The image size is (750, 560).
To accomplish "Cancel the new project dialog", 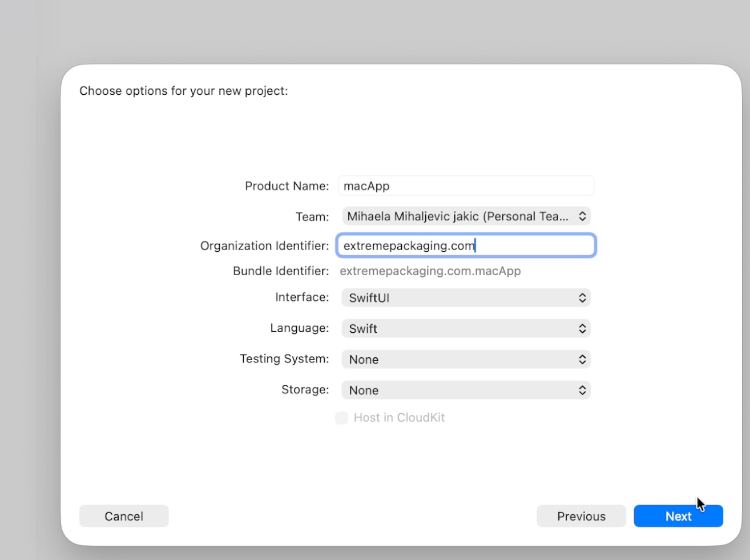I will click(124, 516).
